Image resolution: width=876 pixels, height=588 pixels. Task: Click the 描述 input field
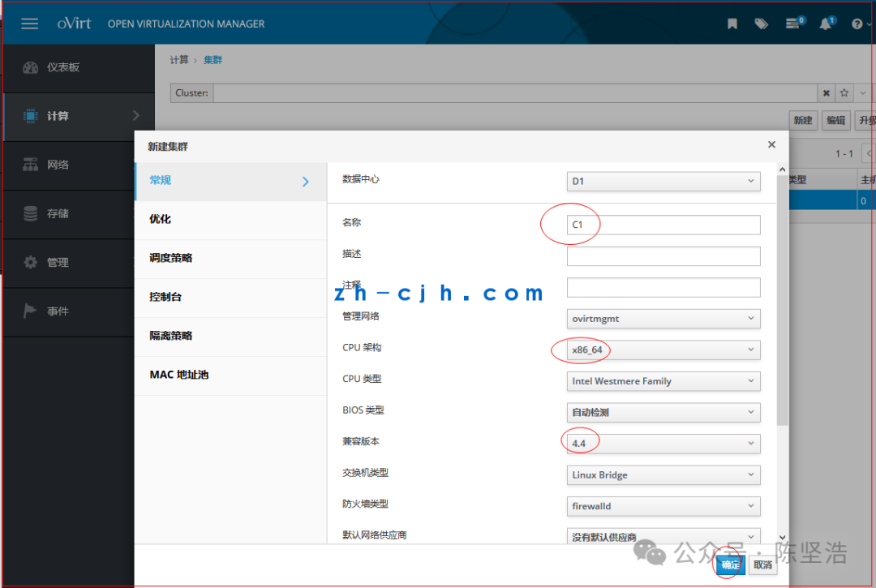click(663, 256)
